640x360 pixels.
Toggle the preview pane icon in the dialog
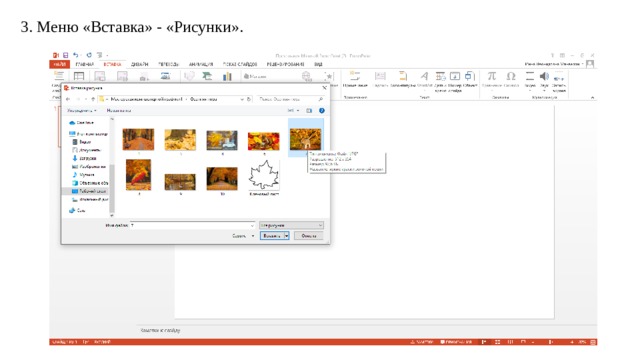tap(309, 111)
